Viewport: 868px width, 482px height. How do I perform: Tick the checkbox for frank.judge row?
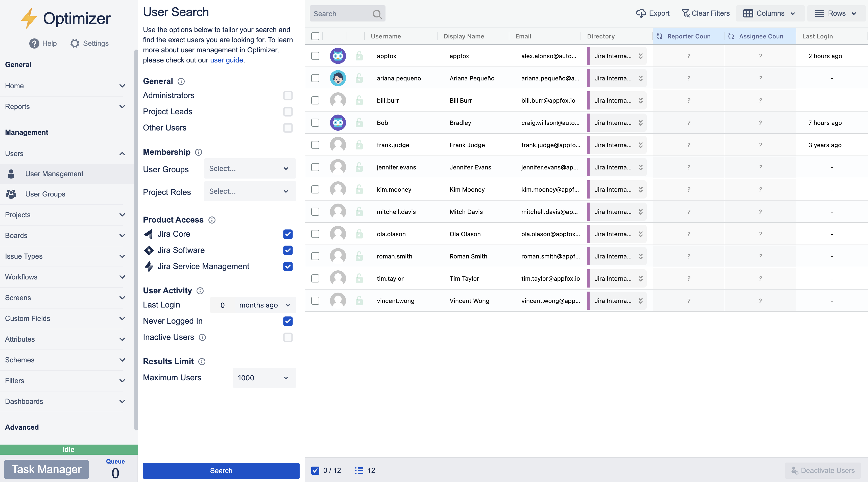click(x=315, y=145)
